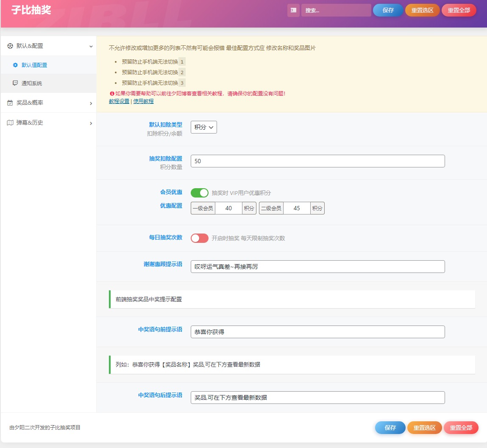
Task: Click the calendar icon beside 奖品&概率
Action: [10, 103]
